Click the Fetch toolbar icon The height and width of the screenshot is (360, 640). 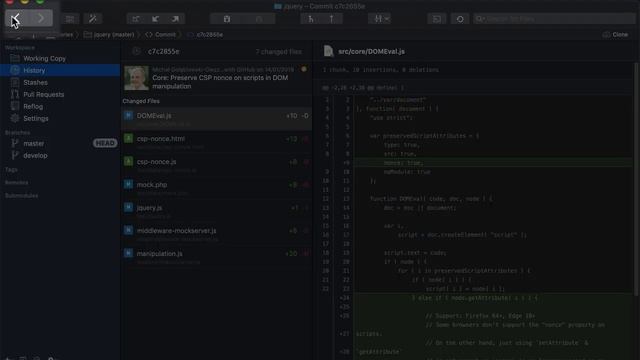(136, 19)
